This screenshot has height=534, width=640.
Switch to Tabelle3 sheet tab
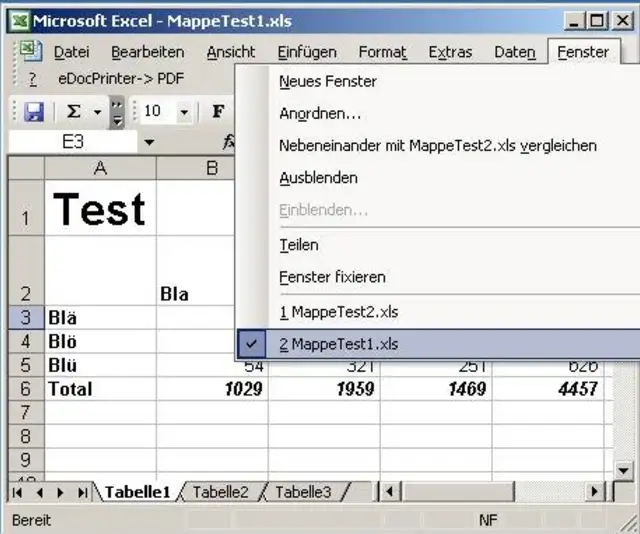coord(303,492)
